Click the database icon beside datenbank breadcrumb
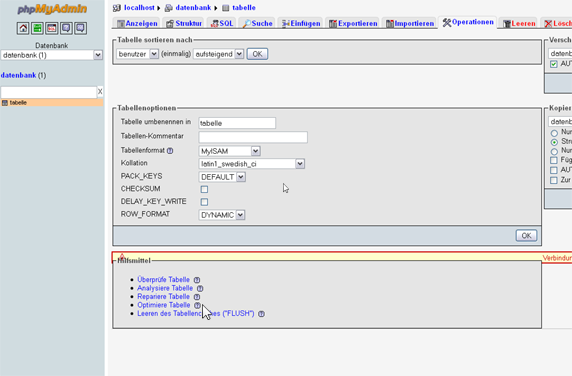Screen dimensions: 572x376 (169, 8)
